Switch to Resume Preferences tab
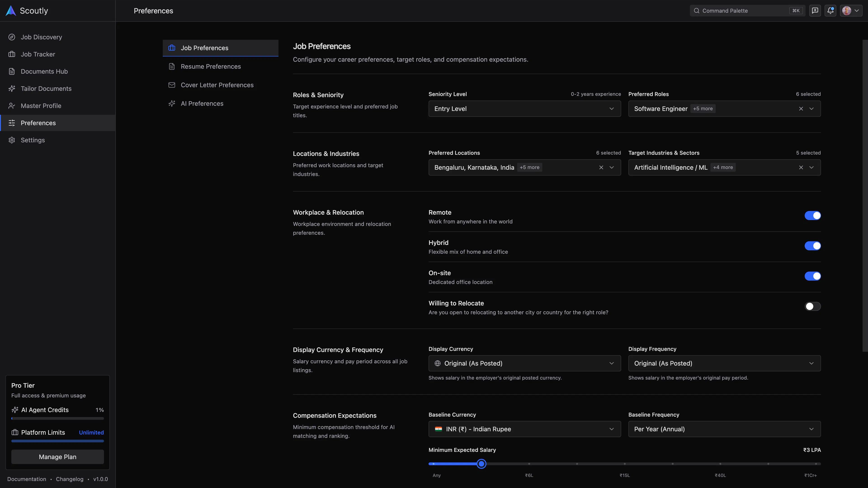This screenshot has height=488, width=868. [220, 66]
